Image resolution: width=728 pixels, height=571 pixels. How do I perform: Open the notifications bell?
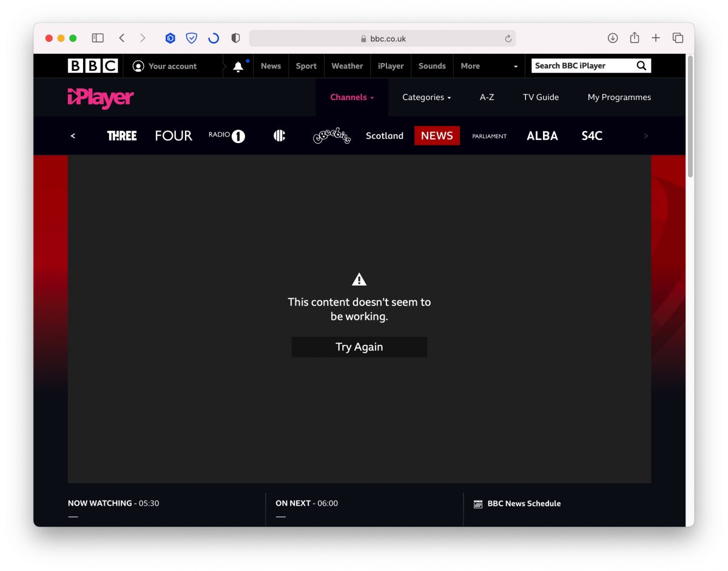tap(238, 67)
